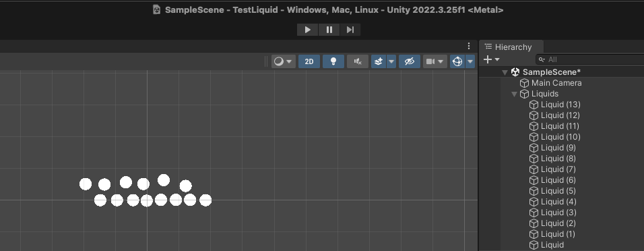Select Liquid (12) in the Hierarchy
Image resolution: width=644 pixels, height=251 pixels.
coord(560,115)
